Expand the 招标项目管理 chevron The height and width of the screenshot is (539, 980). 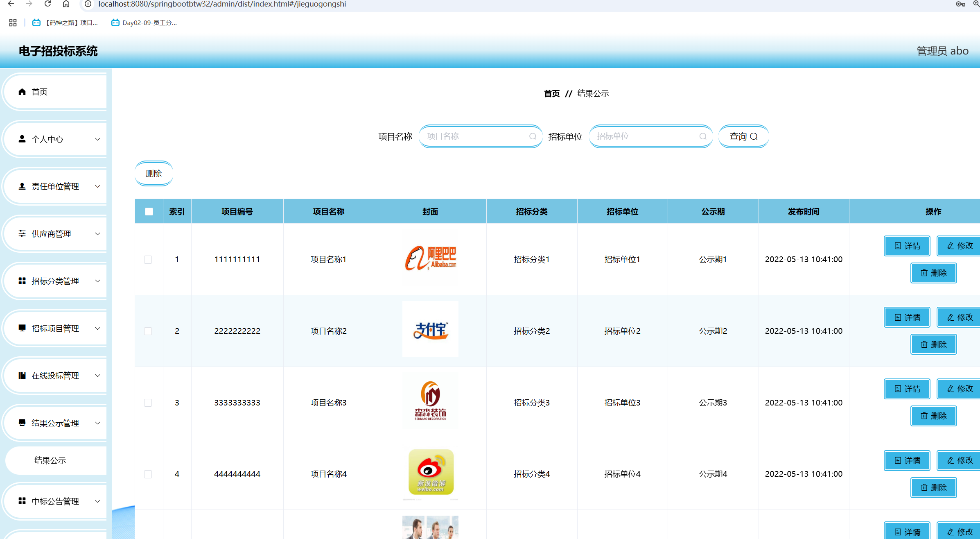tap(97, 328)
